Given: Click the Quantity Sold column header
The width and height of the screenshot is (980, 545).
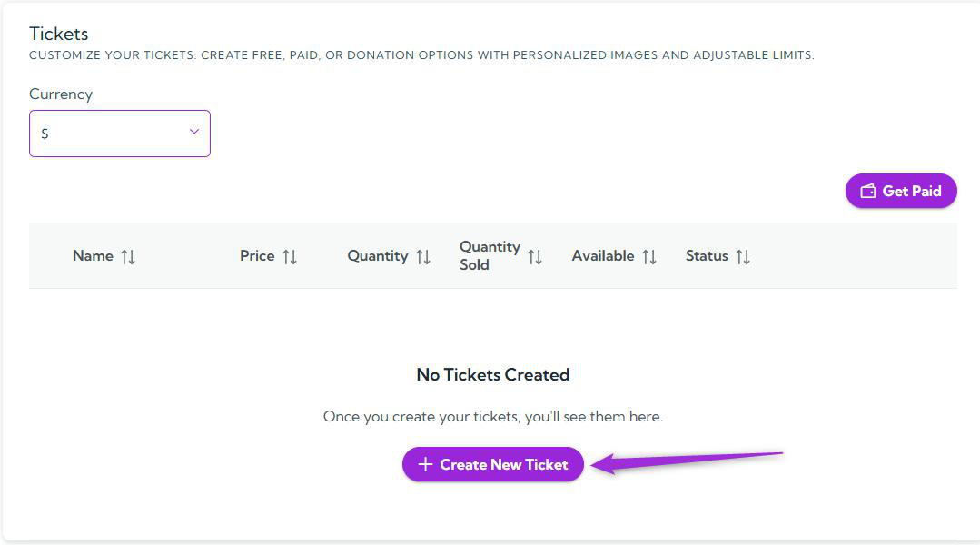Looking at the screenshot, I should coord(490,255).
